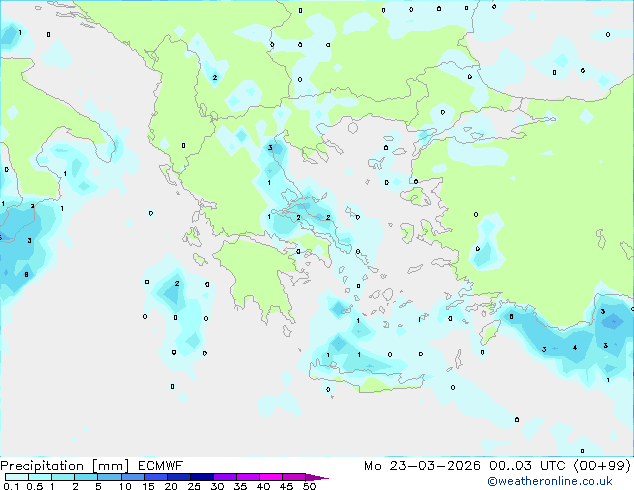Viewport: 634px width, 490px height.
Task: Click the "(00+99)" forecast offset text
Action: pos(602,466)
